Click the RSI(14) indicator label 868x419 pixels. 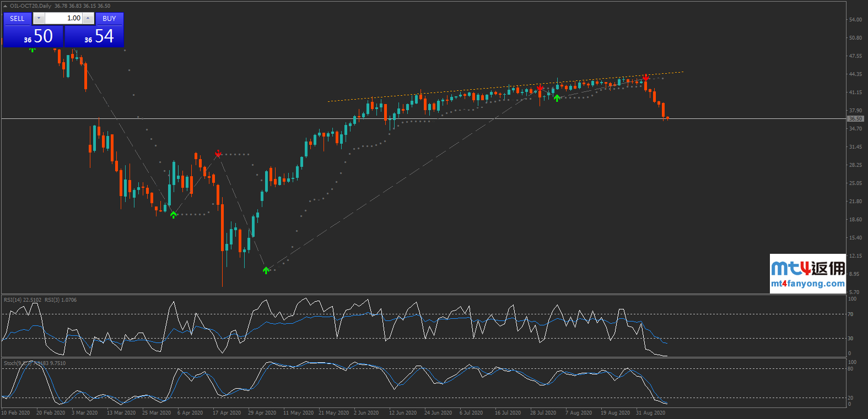click(x=22, y=300)
